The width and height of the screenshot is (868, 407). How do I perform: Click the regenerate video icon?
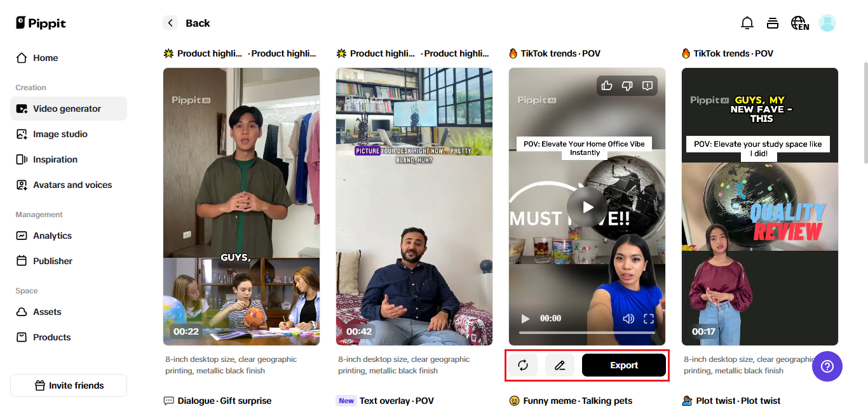(523, 365)
